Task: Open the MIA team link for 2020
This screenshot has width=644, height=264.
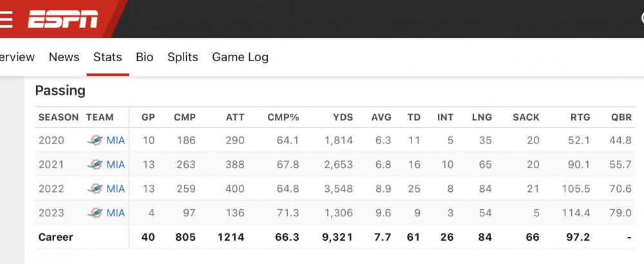Action: tap(116, 140)
